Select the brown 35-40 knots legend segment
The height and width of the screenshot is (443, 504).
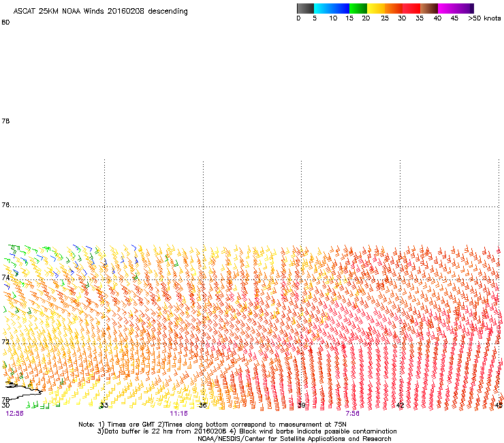click(429, 8)
